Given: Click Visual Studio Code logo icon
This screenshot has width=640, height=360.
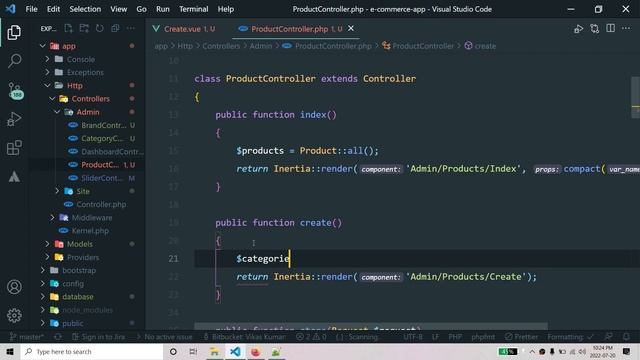Looking at the screenshot, I should click(x=11, y=9).
